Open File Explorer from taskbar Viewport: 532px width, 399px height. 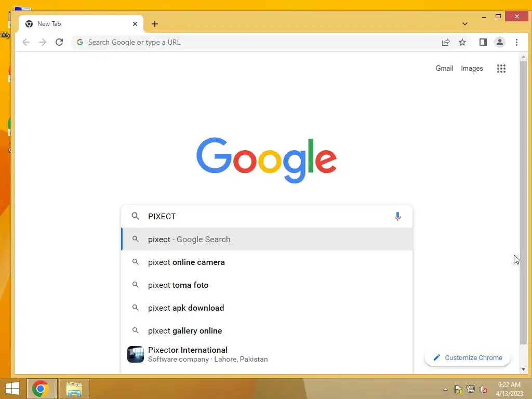point(74,389)
